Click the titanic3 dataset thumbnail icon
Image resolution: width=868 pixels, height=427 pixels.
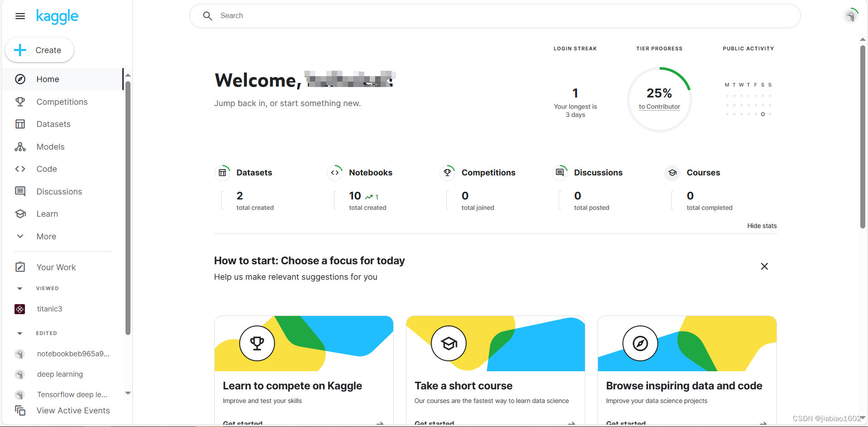tap(20, 309)
